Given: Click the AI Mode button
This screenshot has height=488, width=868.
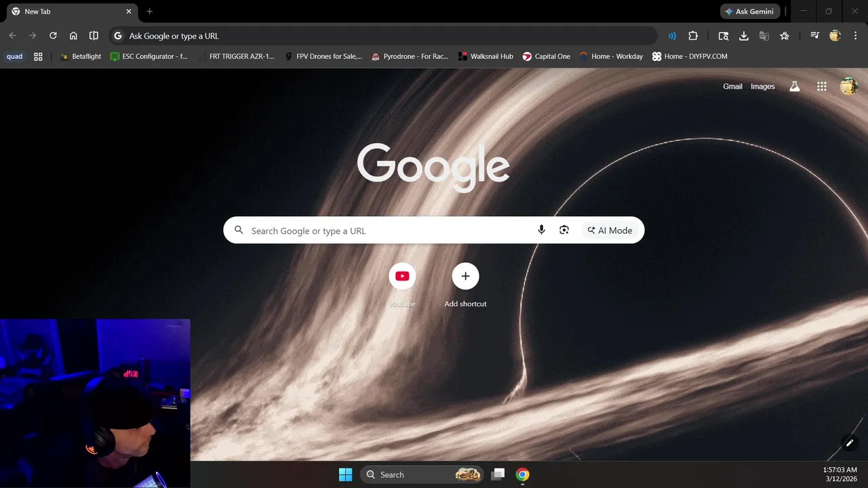Looking at the screenshot, I should pyautogui.click(x=610, y=230).
